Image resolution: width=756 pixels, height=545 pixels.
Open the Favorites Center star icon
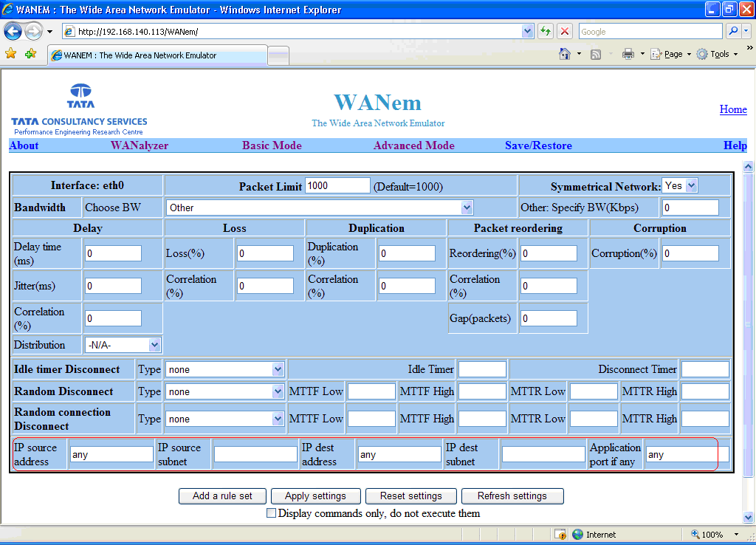[x=10, y=53]
